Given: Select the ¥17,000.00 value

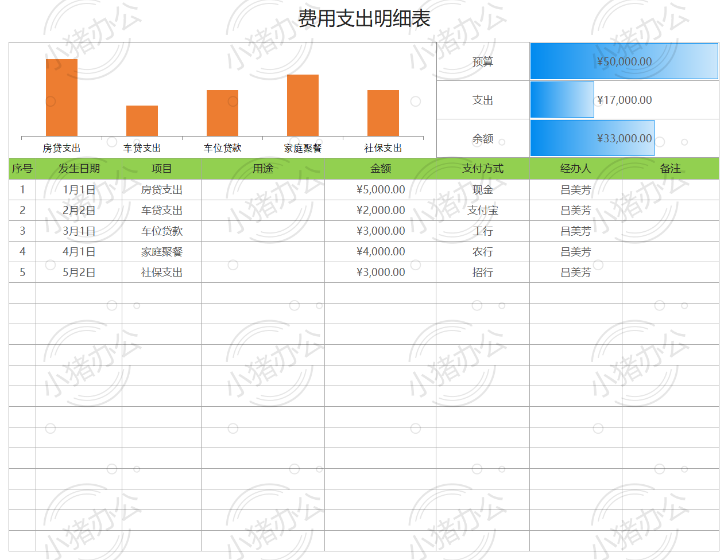Looking at the screenshot, I should 624,100.
